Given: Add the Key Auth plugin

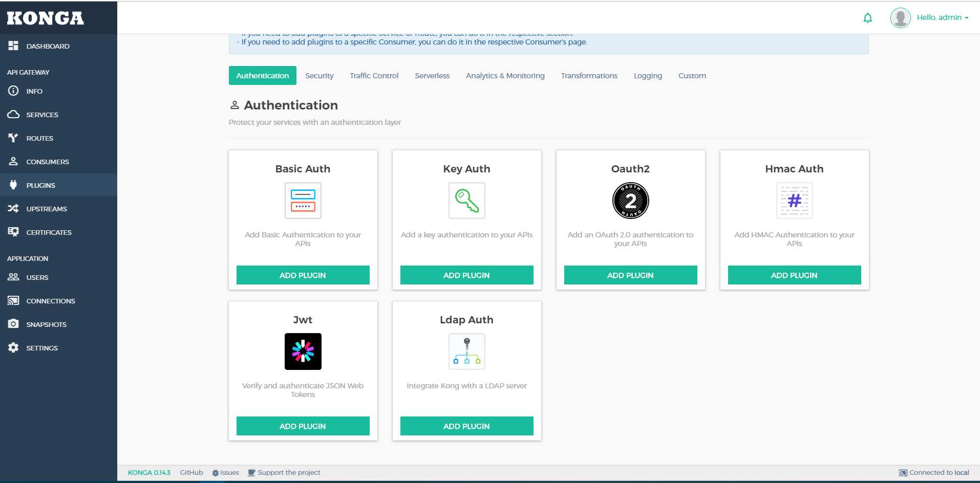Looking at the screenshot, I should tap(466, 275).
